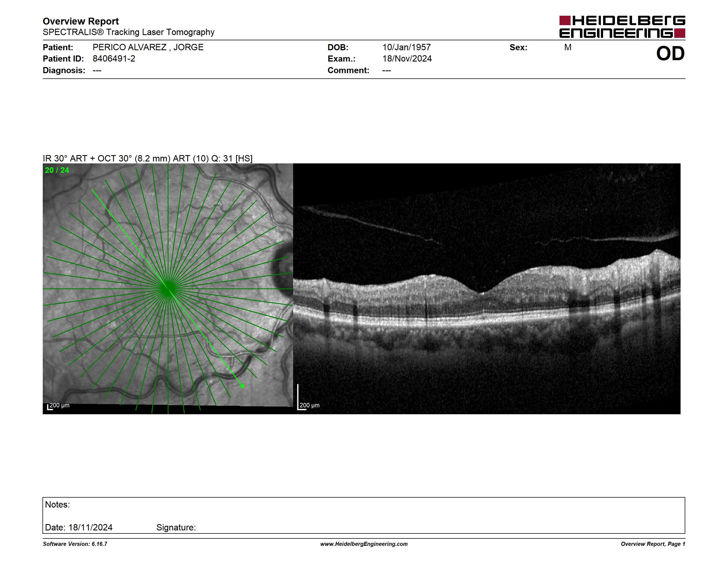
Task: Click the 'Notes:' field
Action: pyautogui.click(x=57, y=505)
